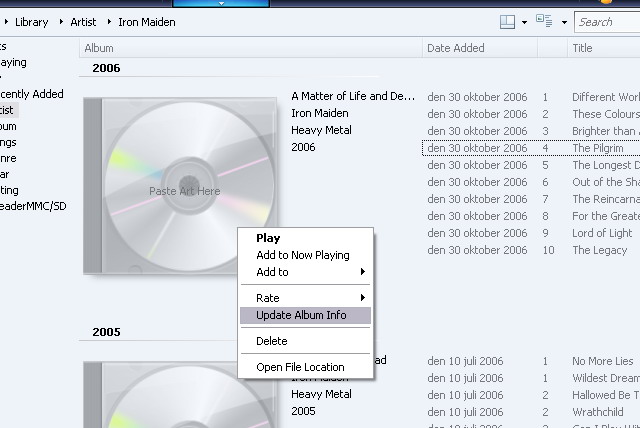Select track Out of the Sha… row
The image size is (640, 428).
pos(531,182)
